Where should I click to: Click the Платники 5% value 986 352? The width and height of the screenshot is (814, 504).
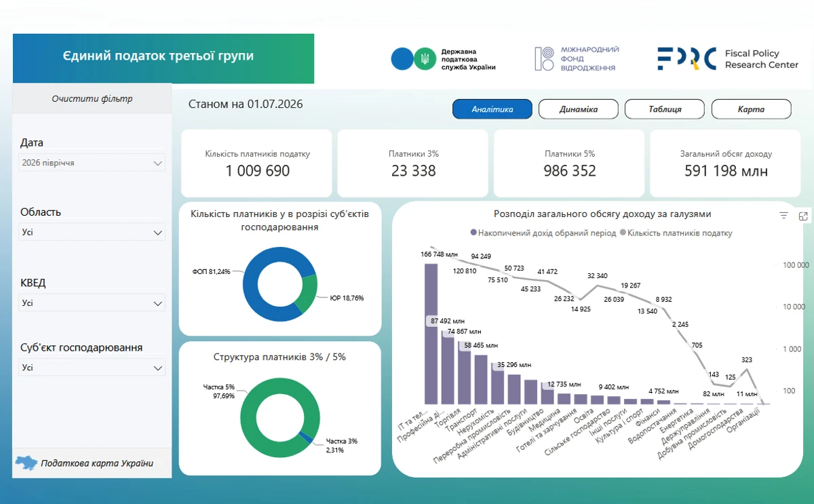point(569,171)
